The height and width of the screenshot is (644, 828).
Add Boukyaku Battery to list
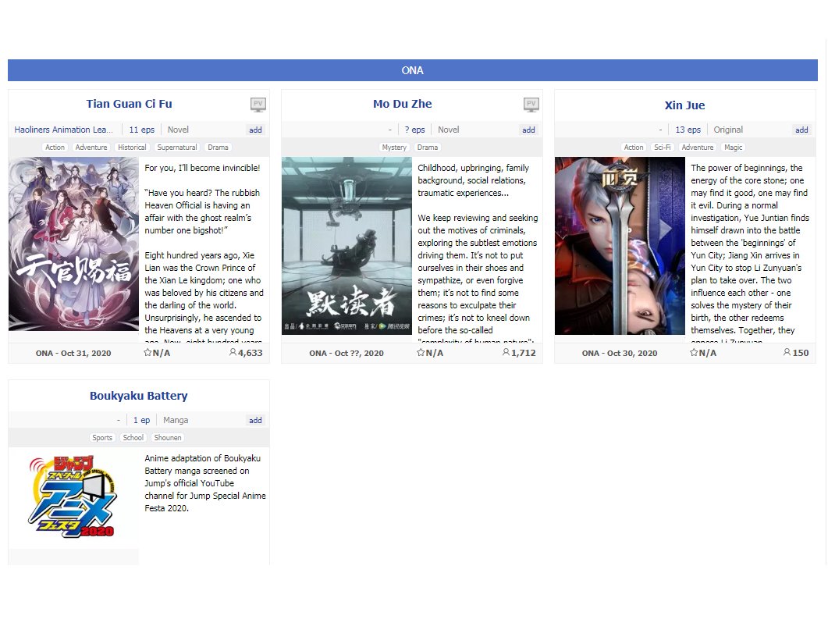click(256, 421)
